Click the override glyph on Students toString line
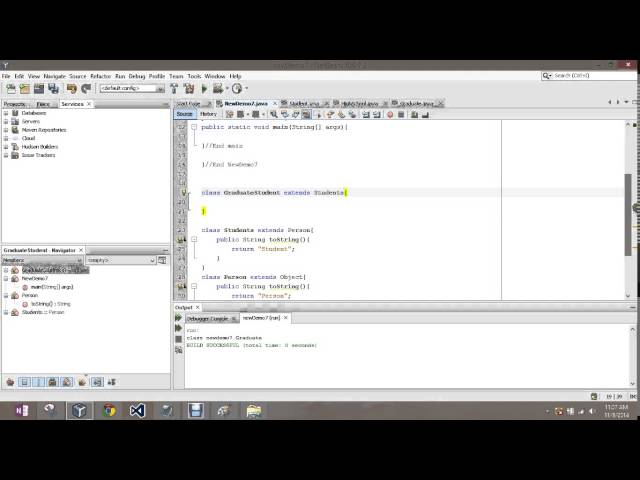 (x=182, y=240)
